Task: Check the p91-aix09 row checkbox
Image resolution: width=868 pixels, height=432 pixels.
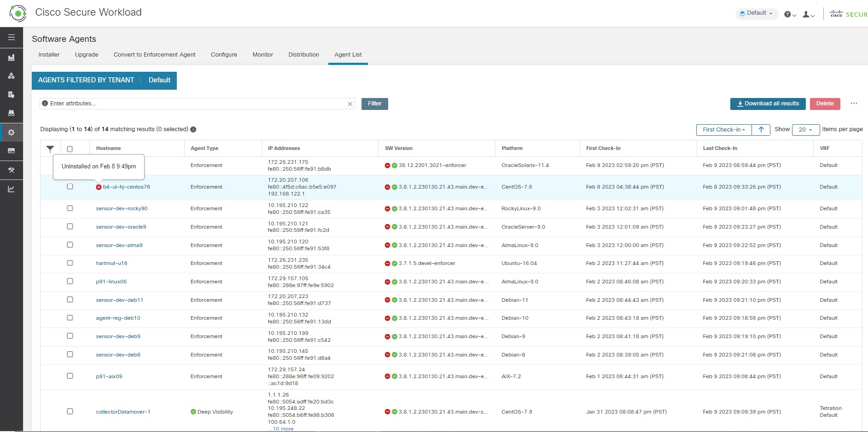Action: 70,376
